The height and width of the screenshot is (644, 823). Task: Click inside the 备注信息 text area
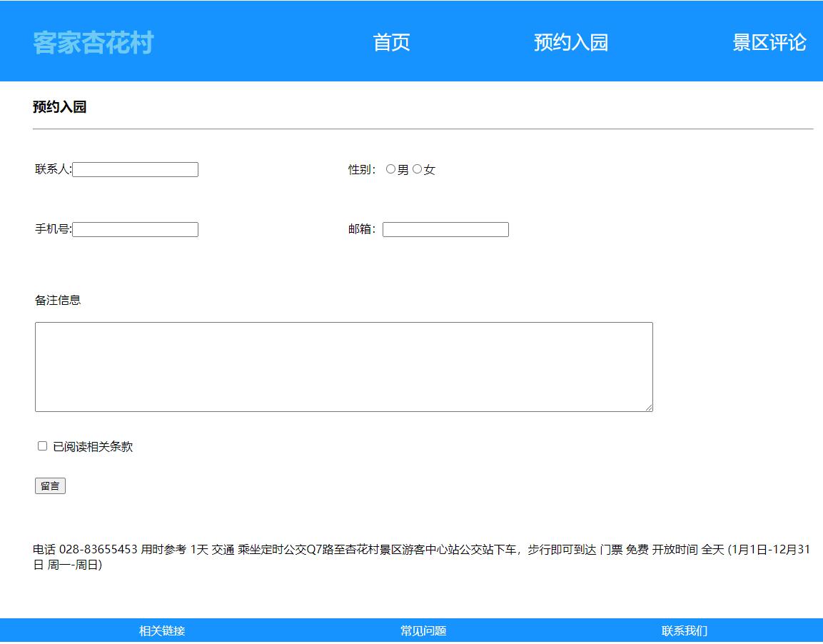(x=343, y=366)
